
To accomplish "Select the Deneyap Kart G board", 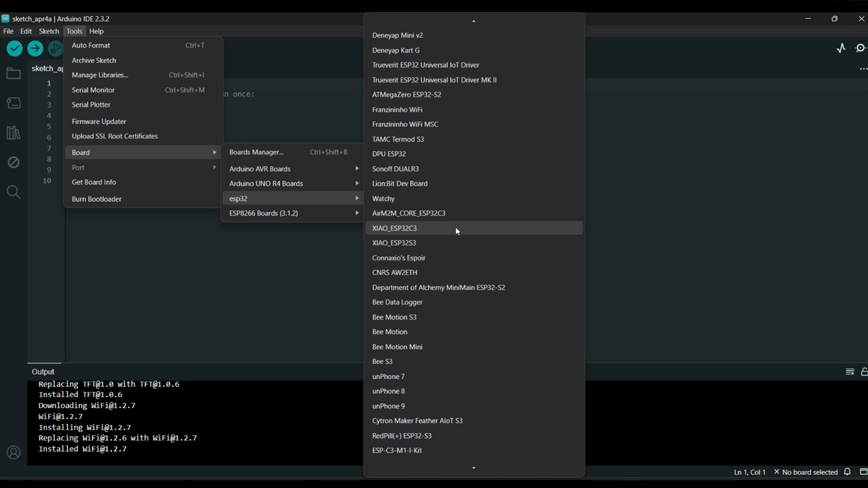I will pos(473,50).
